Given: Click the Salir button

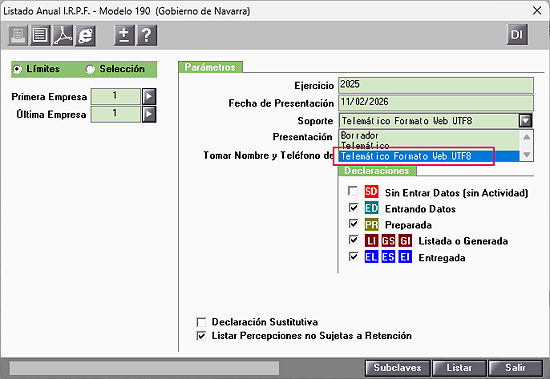Looking at the screenshot, I should coord(515,368).
